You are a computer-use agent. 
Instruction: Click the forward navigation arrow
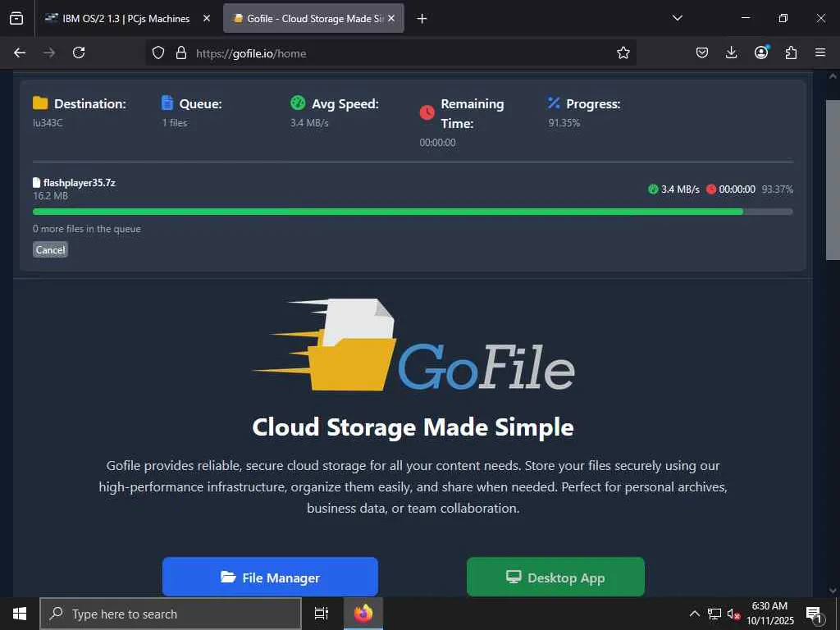pos(49,52)
